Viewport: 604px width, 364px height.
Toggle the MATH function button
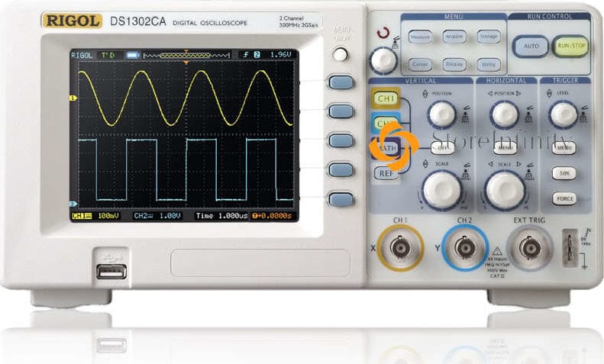(386, 148)
